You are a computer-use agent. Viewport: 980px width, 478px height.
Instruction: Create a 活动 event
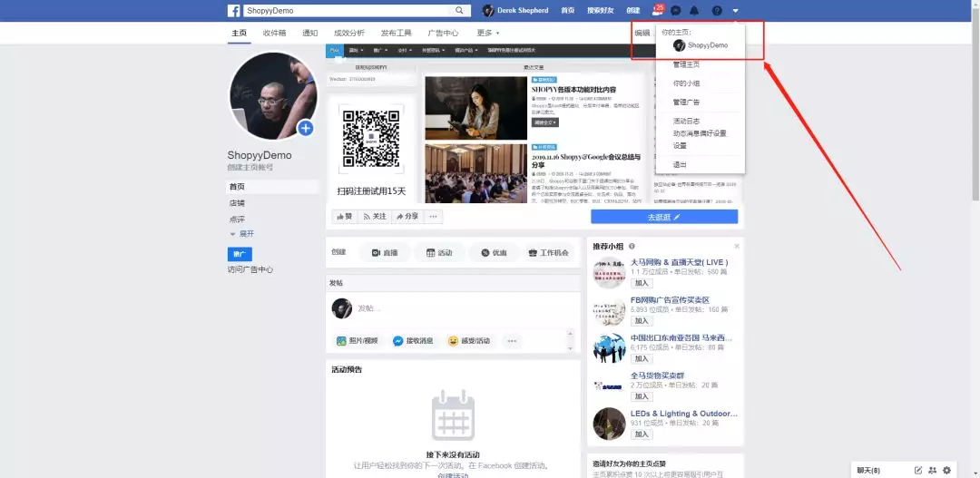coord(439,252)
